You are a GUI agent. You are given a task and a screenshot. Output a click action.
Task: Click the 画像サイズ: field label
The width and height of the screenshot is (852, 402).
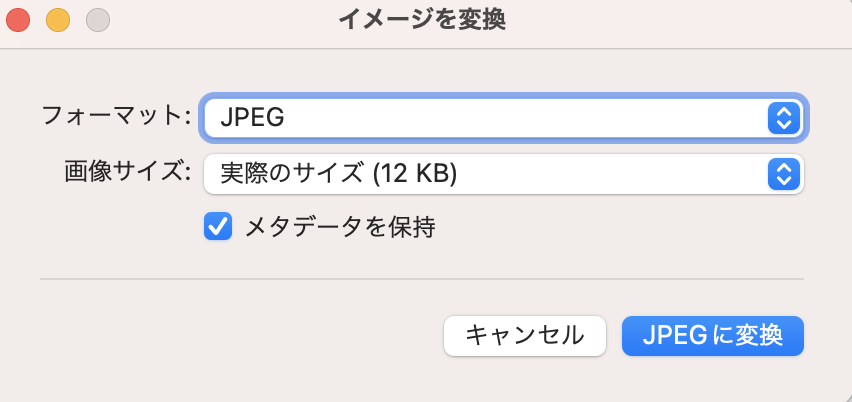point(127,172)
